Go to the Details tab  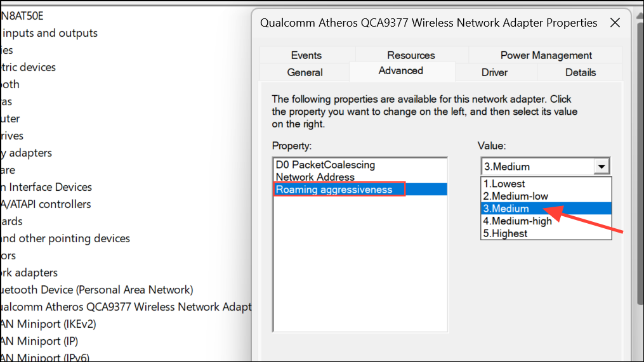(x=581, y=72)
